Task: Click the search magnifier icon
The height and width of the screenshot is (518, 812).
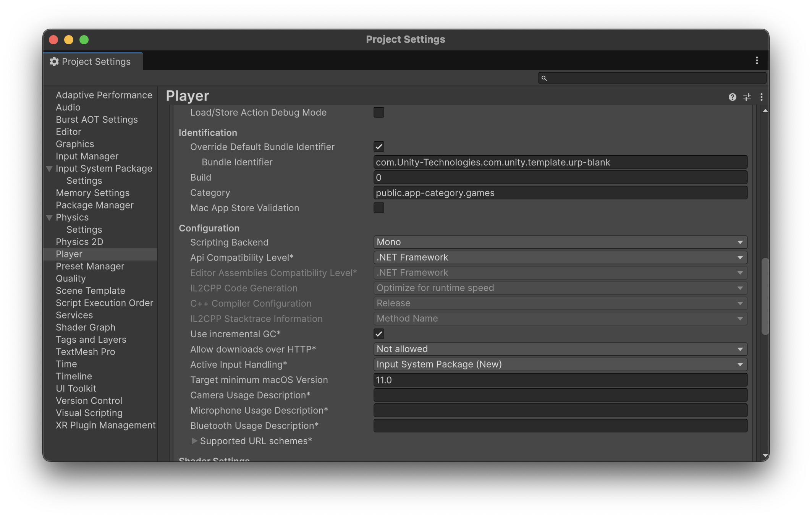Action: (x=544, y=78)
